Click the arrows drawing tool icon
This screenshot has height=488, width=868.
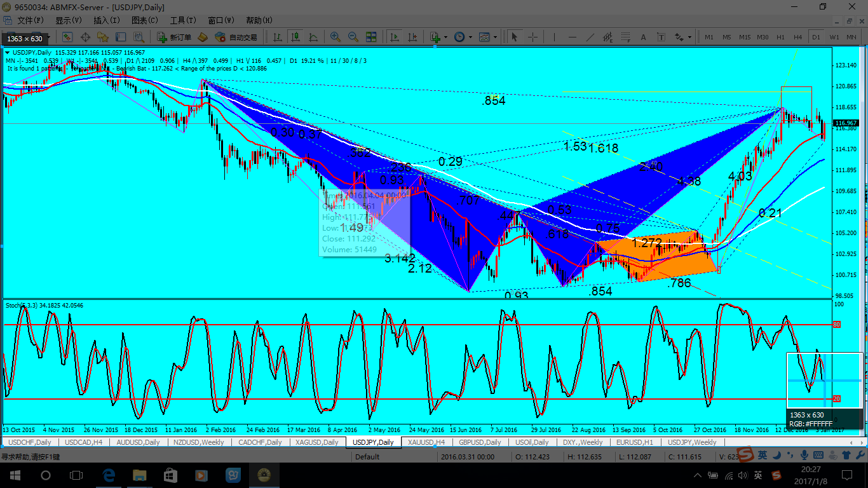click(x=679, y=37)
